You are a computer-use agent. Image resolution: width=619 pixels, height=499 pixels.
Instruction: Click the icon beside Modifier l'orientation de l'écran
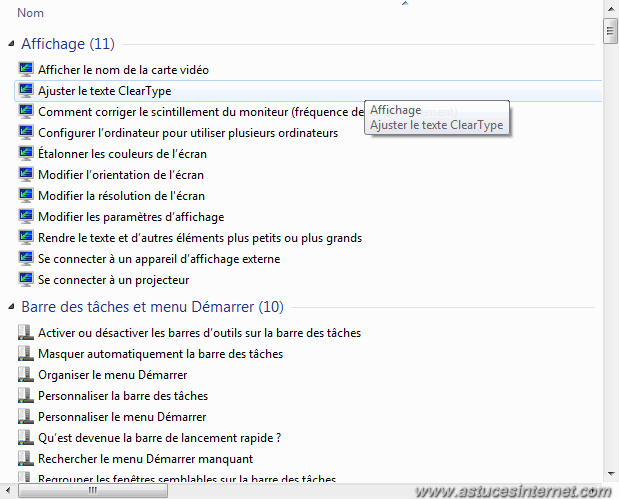[26, 174]
